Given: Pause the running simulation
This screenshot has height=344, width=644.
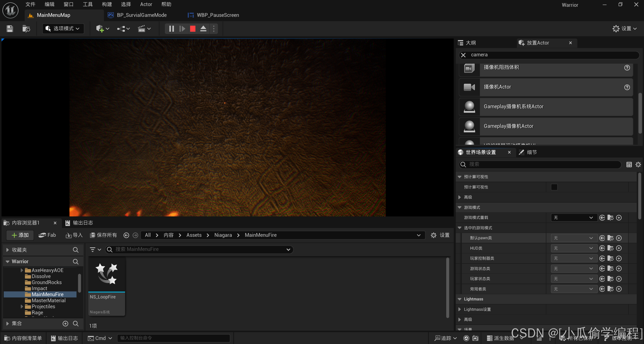Looking at the screenshot, I should coord(171,29).
